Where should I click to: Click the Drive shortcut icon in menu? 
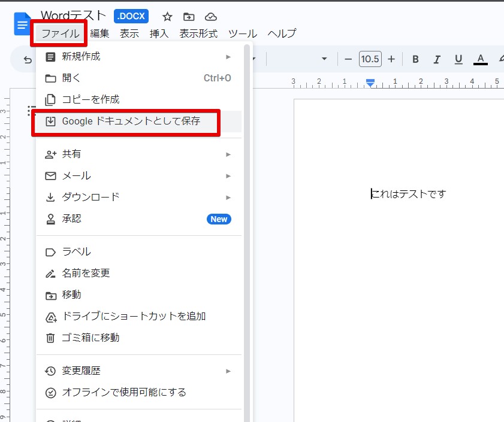pos(51,317)
